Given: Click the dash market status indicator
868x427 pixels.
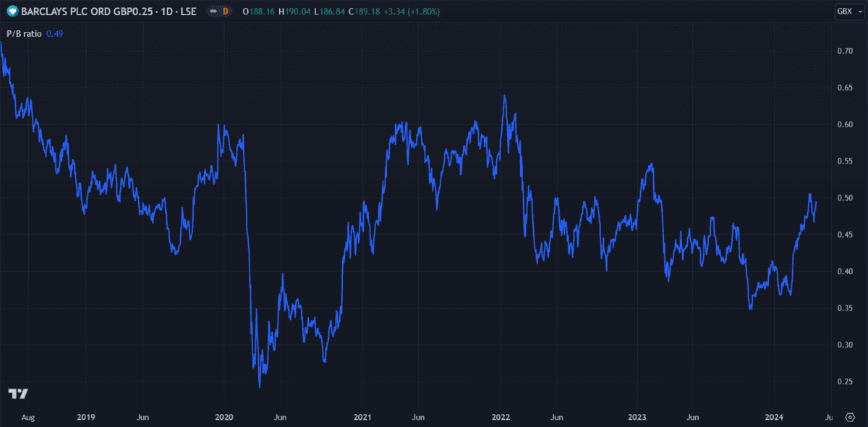Looking at the screenshot, I should tap(213, 11).
